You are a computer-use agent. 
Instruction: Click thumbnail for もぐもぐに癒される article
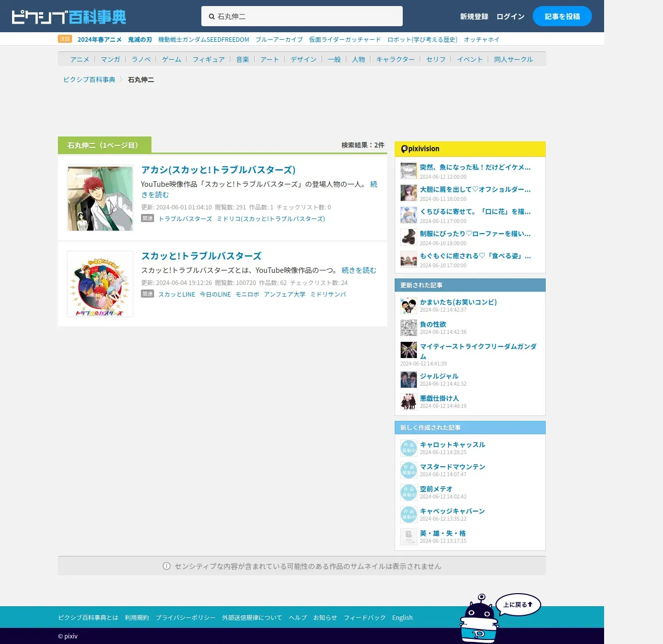(x=408, y=259)
